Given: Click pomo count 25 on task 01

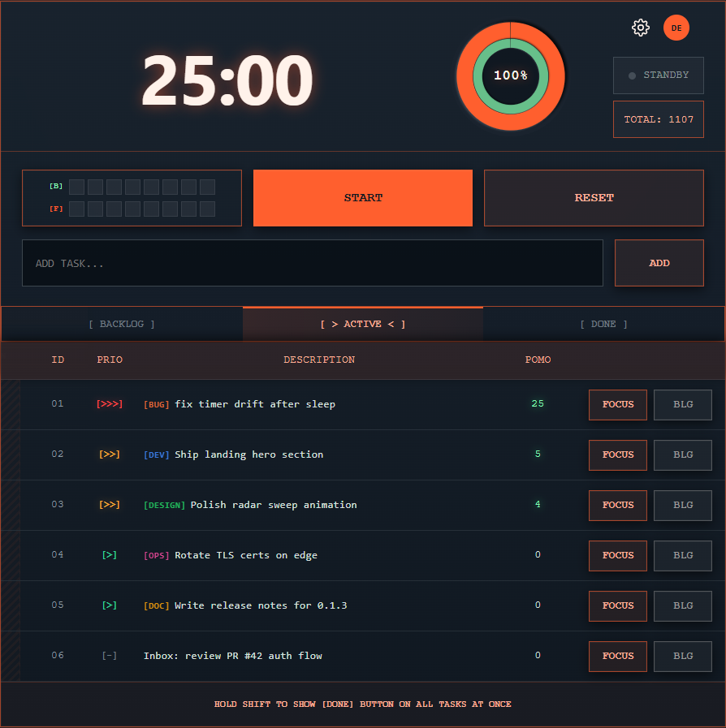Looking at the screenshot, I should coord(538,403).
